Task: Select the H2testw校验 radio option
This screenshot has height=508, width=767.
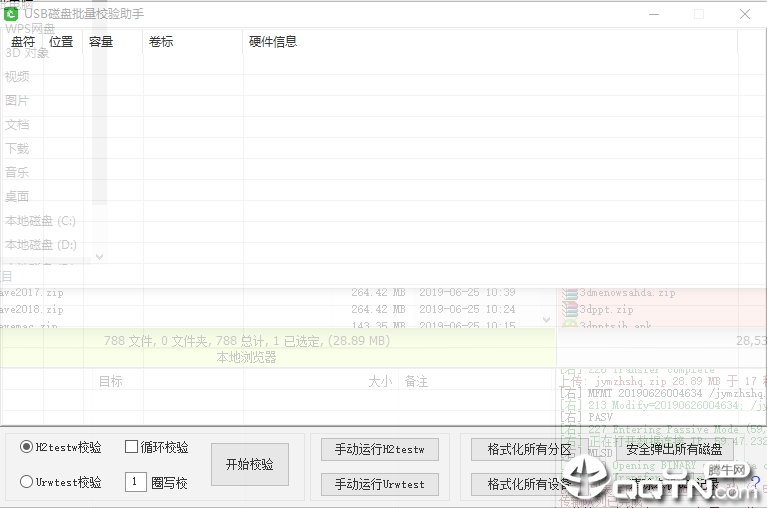Action: click(x=61, y=447)
